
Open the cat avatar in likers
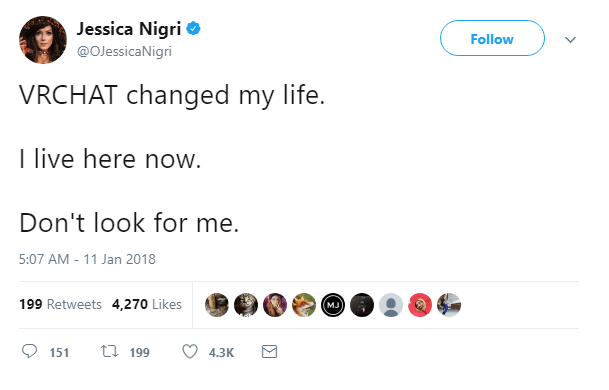(246, 305)
